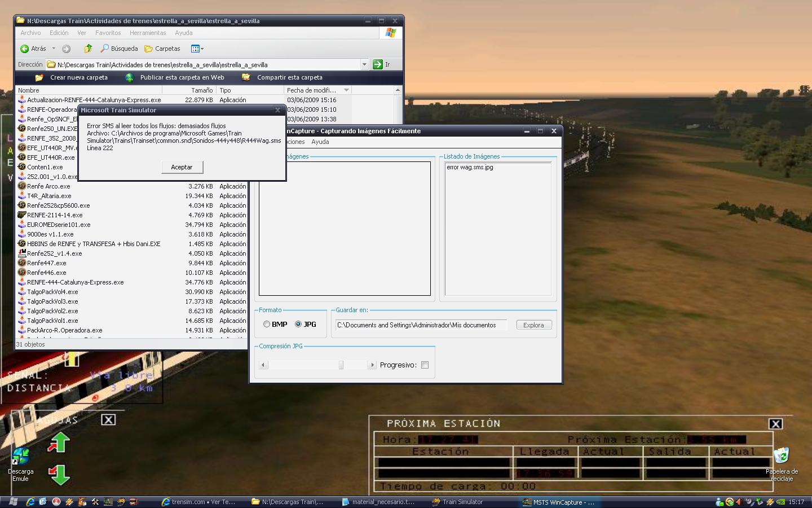The height and width of the screenshot is (508, 812).
Task: Click Aceptar in the error dialog
Action: [182, 167]
